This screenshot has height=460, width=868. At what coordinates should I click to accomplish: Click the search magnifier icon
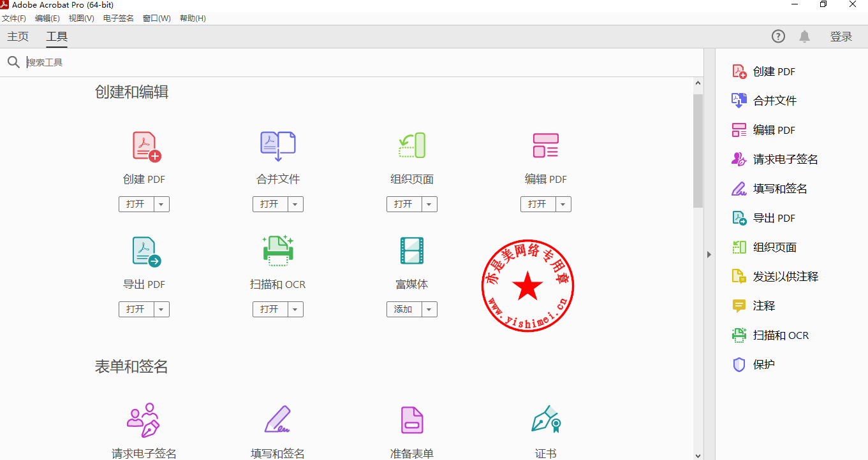click(x=13, y=62)
